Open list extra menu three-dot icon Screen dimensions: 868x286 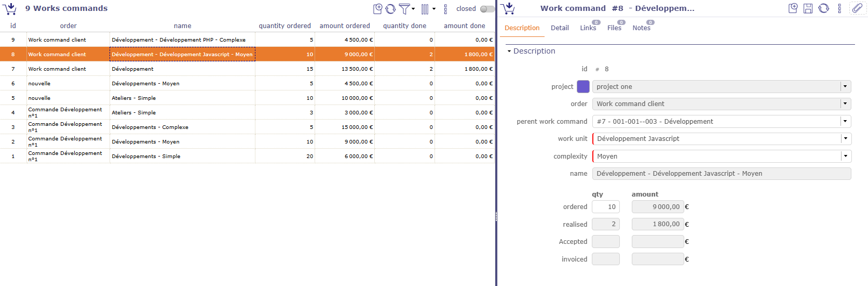pyautogui.click(x=445, y=9)
